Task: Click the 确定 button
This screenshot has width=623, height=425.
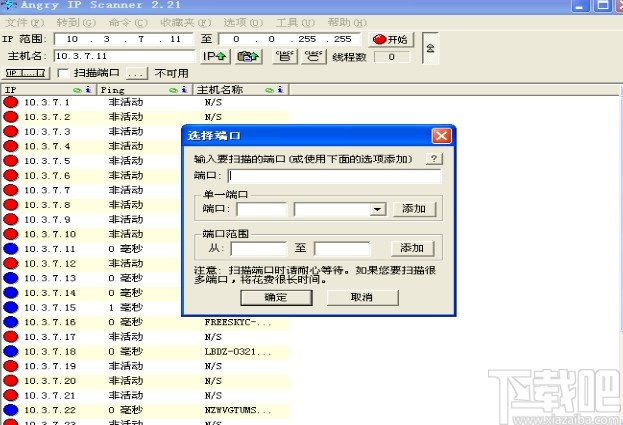Action: pos(276,298)
